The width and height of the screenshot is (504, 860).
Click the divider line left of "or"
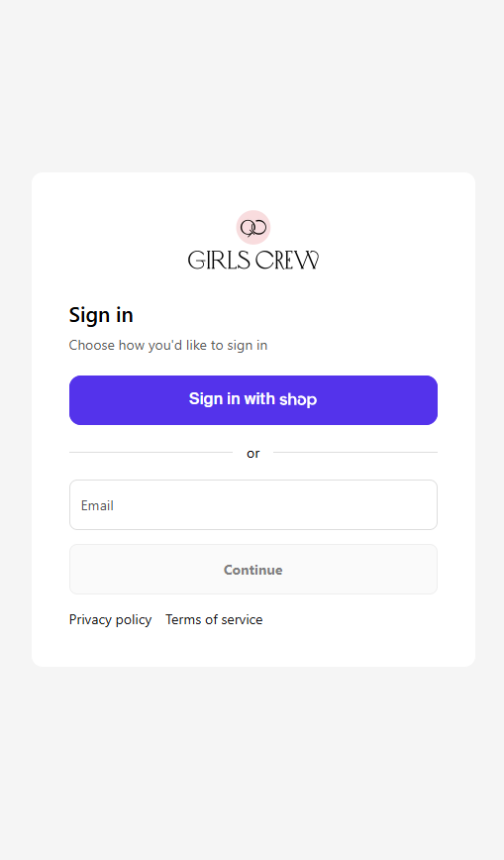pos(151,453)
